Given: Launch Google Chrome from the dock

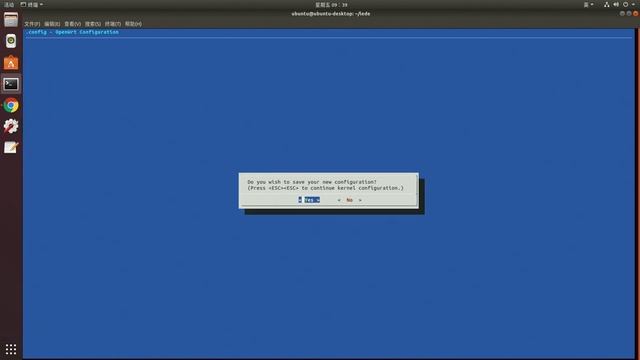Looking at the screenshot, I should (11, 105).
